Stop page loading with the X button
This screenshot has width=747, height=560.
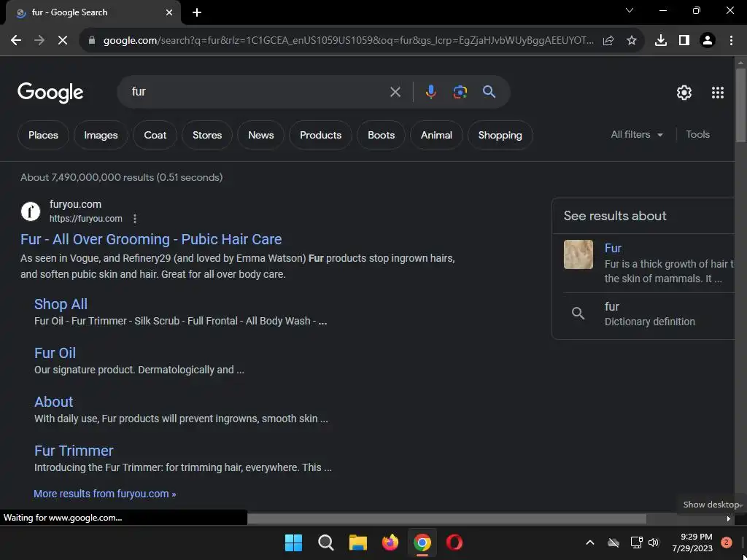tap(63, 41)
